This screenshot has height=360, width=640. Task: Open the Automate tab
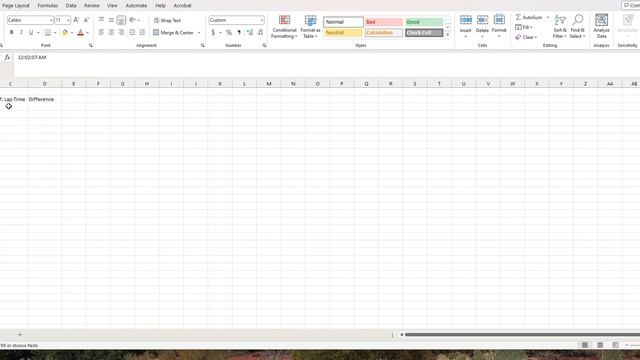pos(136,6)
